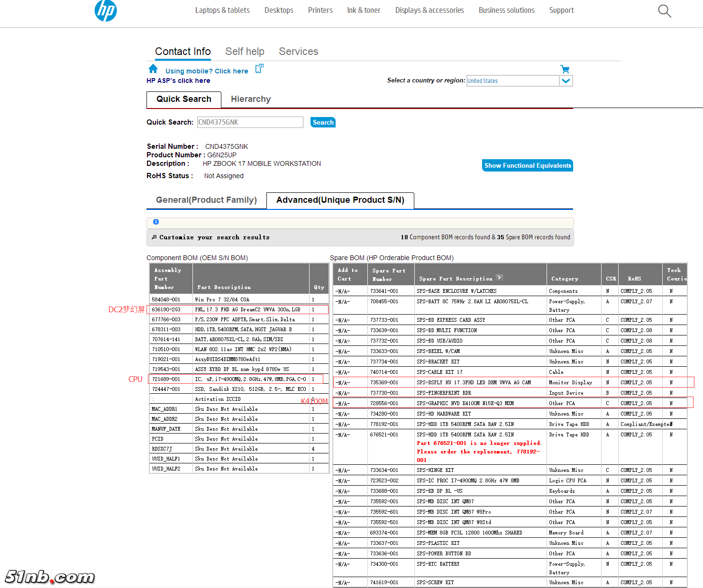Switch to the Hierarchy tab

(x=250, y=99)
